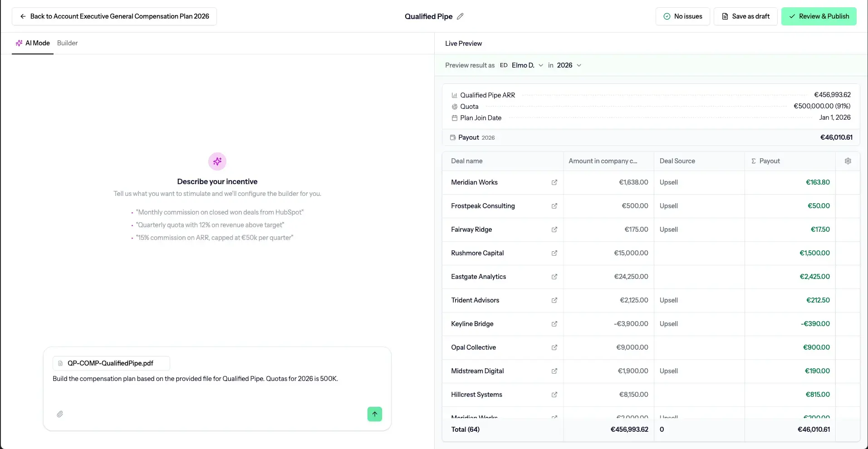Open the 2026 year dropdown
The image size is (868, 449).
(569, 65)
